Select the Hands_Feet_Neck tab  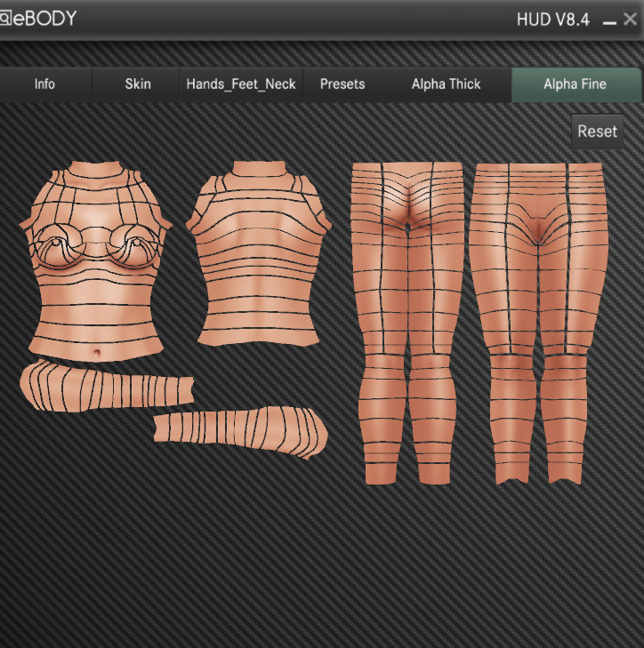click(x=241, y=84)
